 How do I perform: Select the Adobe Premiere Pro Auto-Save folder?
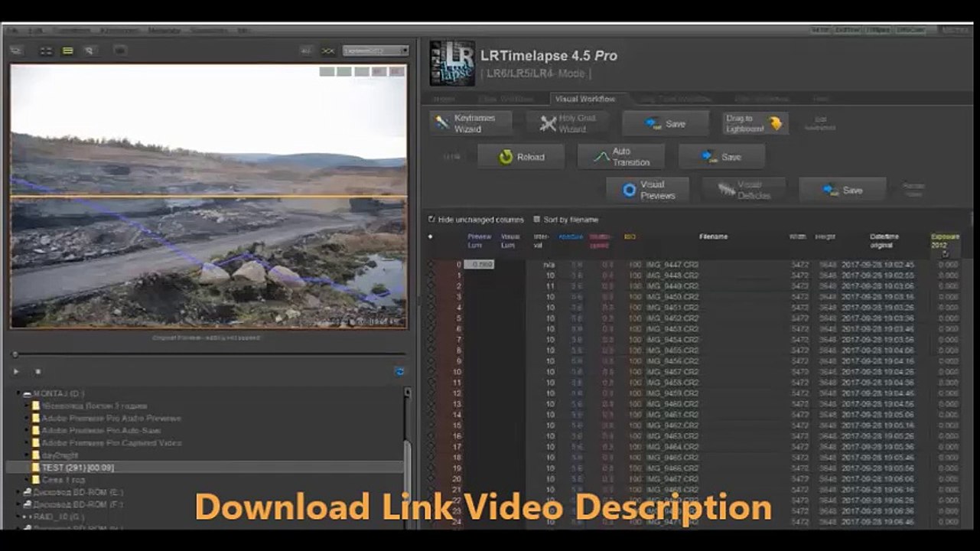tap(101, 431)
